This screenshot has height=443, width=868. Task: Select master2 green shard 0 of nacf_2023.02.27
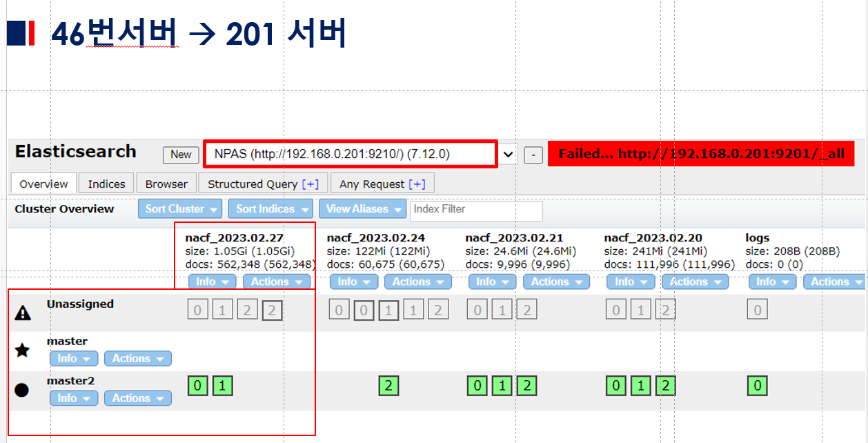click(x=197, y=385)
